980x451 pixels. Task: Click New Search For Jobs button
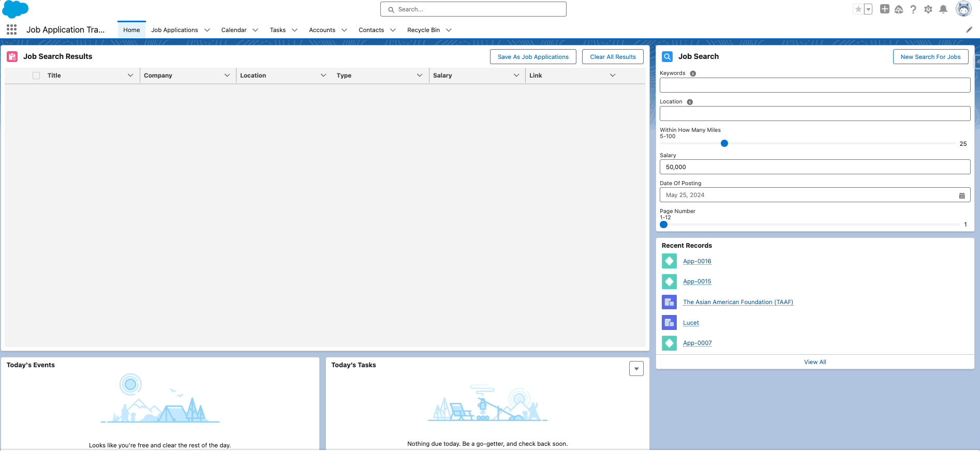coord(930,57)
